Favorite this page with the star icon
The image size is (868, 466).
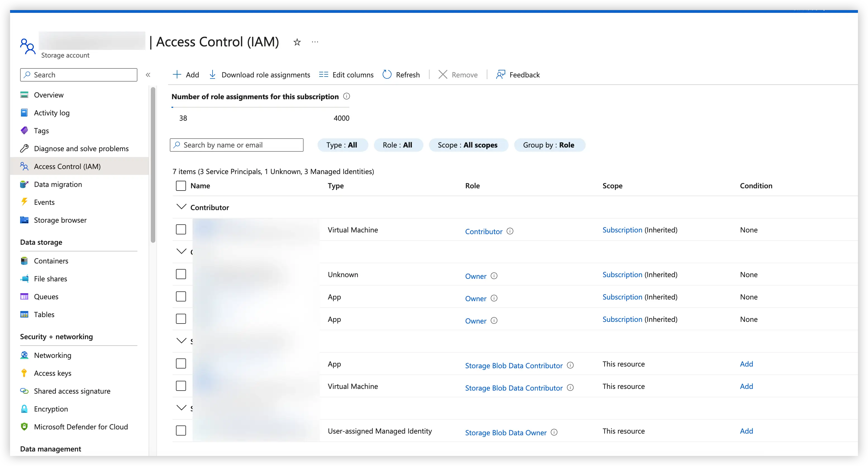[x=297, y=42]
